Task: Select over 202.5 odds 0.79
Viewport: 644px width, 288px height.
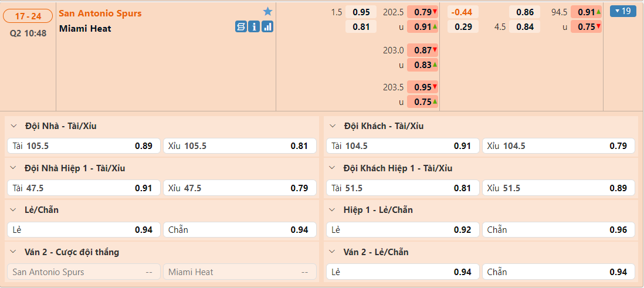Action: click(422, 12)
